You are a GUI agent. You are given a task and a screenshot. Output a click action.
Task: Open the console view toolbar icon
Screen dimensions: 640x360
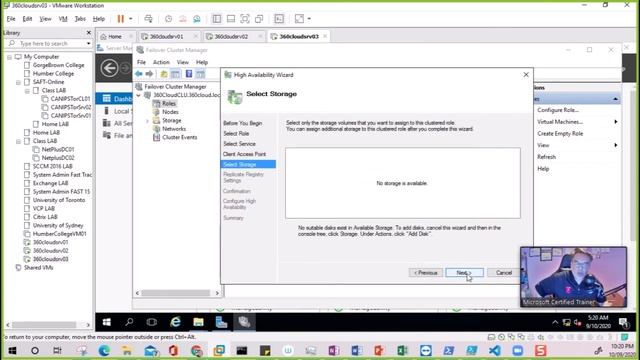click(279, 19)
